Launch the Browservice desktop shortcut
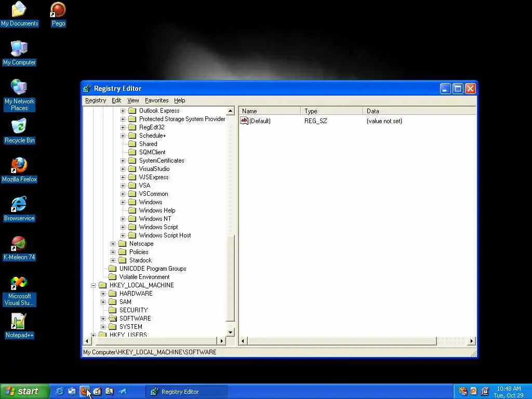Image resolution: width=532 pixels, height=399 pixels. click(19, 209)
